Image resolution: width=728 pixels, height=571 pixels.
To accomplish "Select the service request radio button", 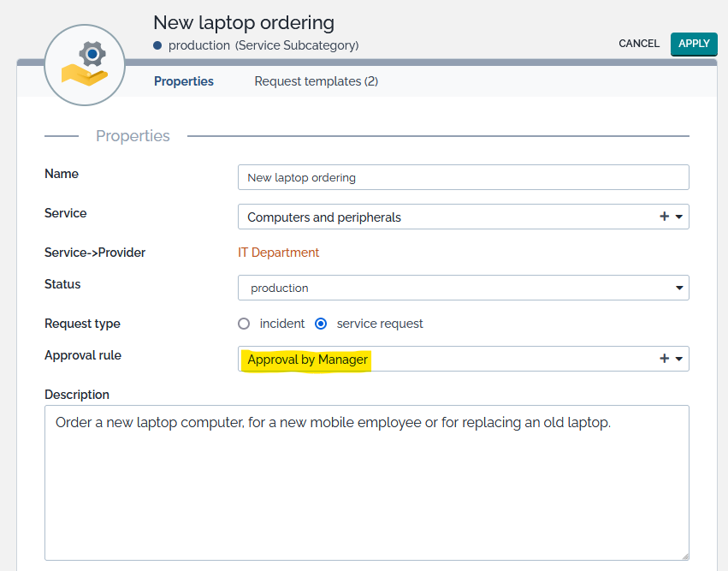I will click(x=321, y=324).
